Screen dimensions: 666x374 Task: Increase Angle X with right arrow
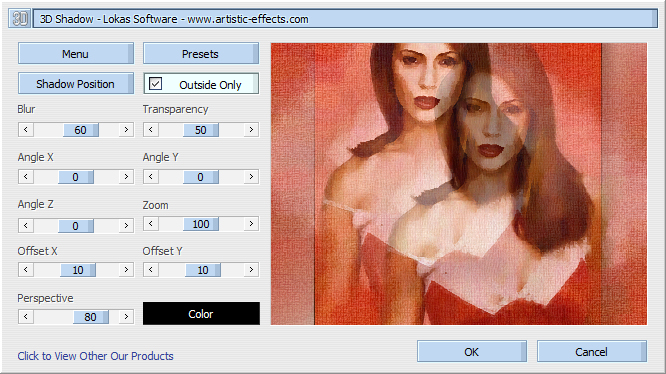pos(126,177)
